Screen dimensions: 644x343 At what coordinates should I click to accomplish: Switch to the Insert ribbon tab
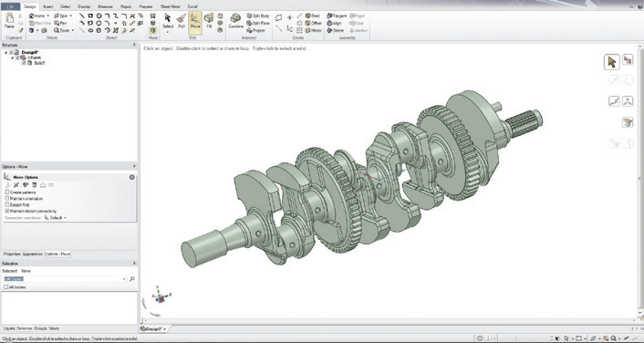tap(48, 6)
